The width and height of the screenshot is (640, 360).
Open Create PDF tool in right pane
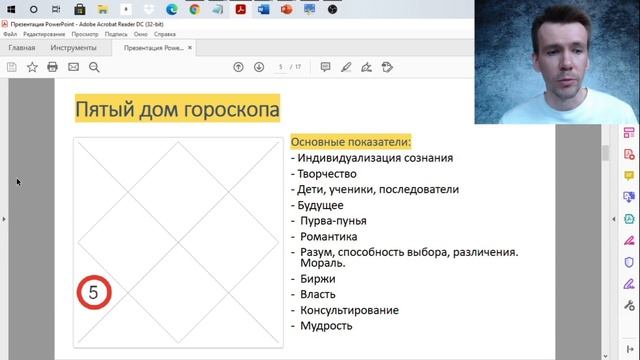pyautogui.click(x=629, y=154)
